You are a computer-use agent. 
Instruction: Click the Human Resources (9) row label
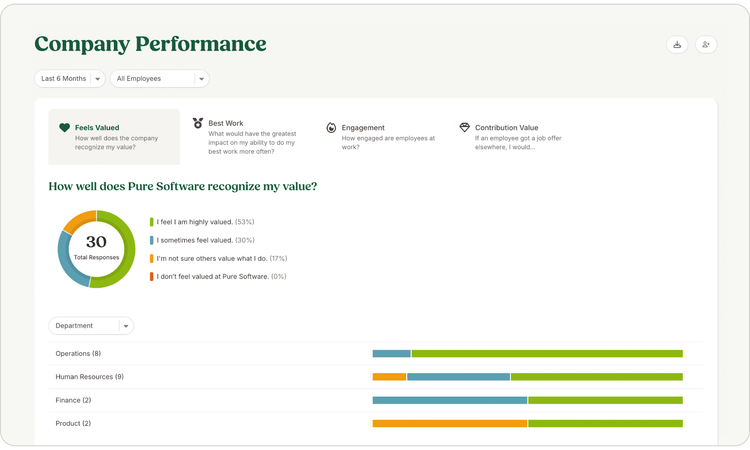89,377
